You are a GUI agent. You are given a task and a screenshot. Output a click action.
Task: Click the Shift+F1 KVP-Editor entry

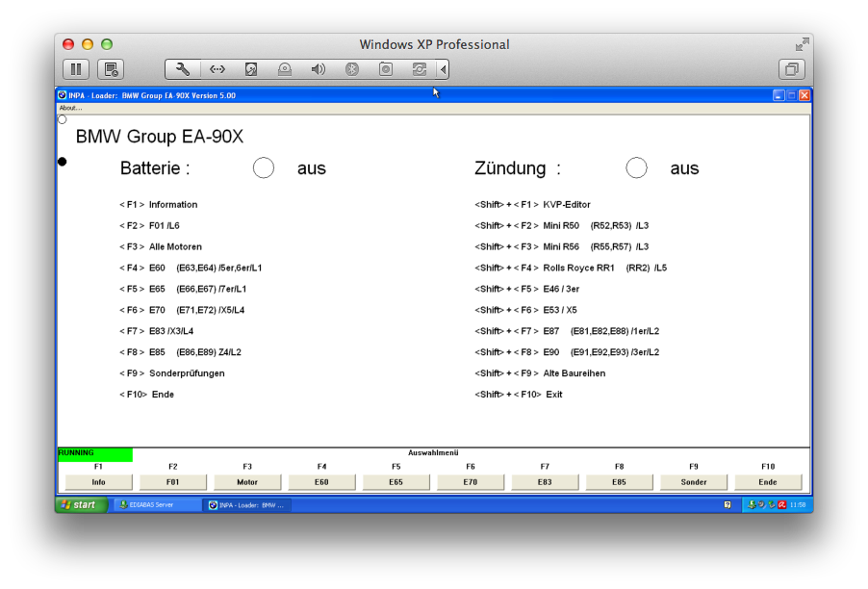[532, 205]
